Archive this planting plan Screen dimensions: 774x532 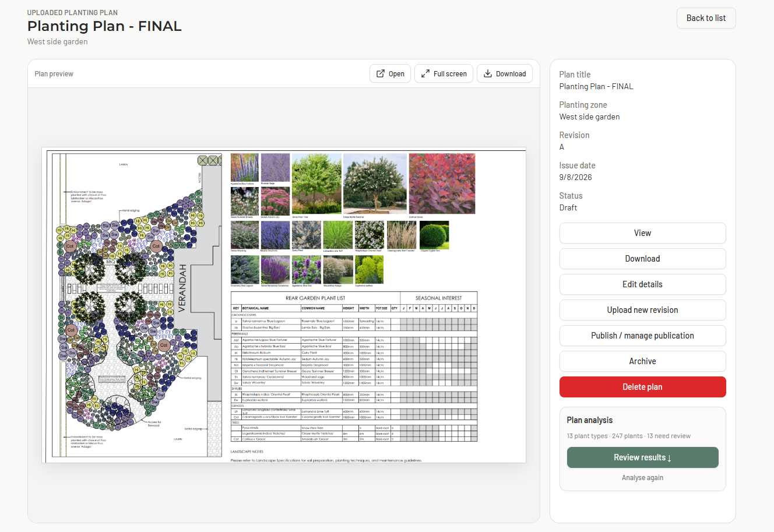click(x=642, y=361)
